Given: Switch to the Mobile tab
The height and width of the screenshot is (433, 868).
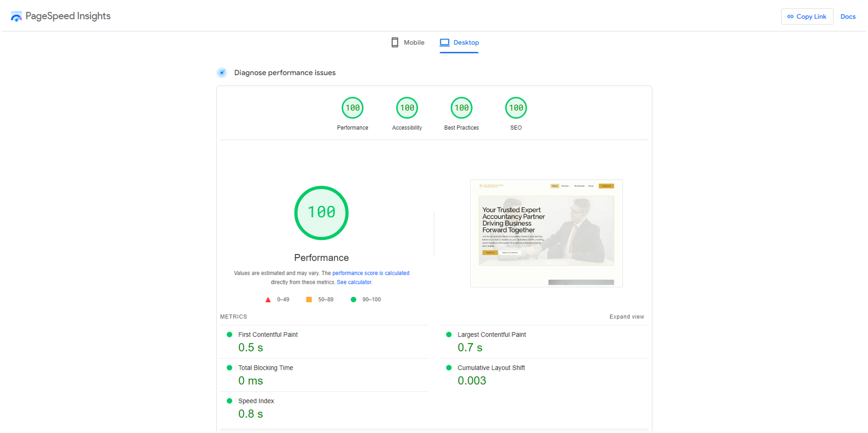Looking at the screenshot, I should [407, 43].
